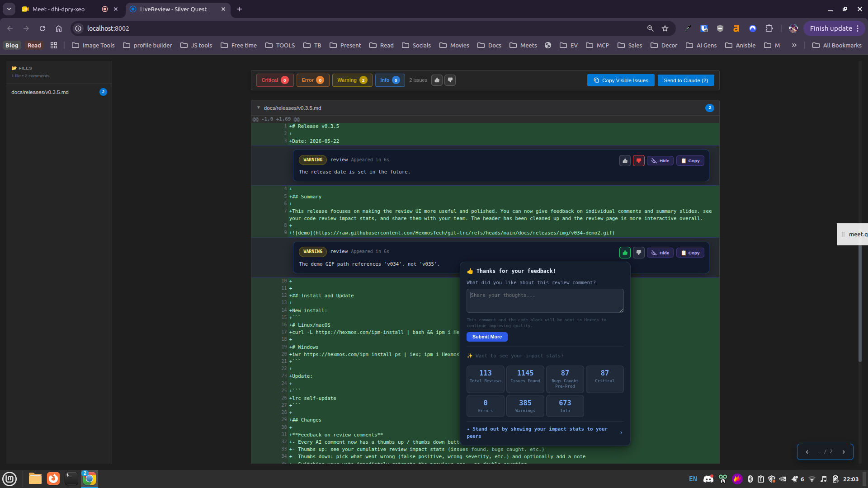Open the file manager from the taskbar
This screenshot has height=488, width=868.
click(35, 479)
